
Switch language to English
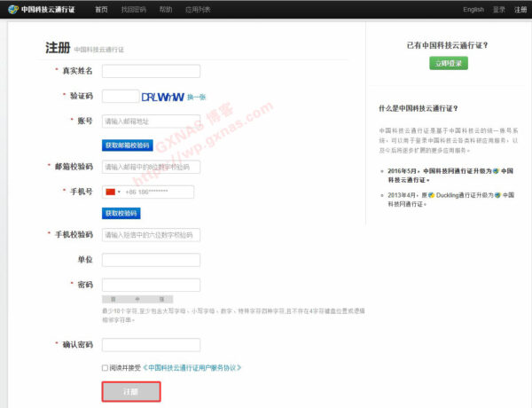pos(473,9)
